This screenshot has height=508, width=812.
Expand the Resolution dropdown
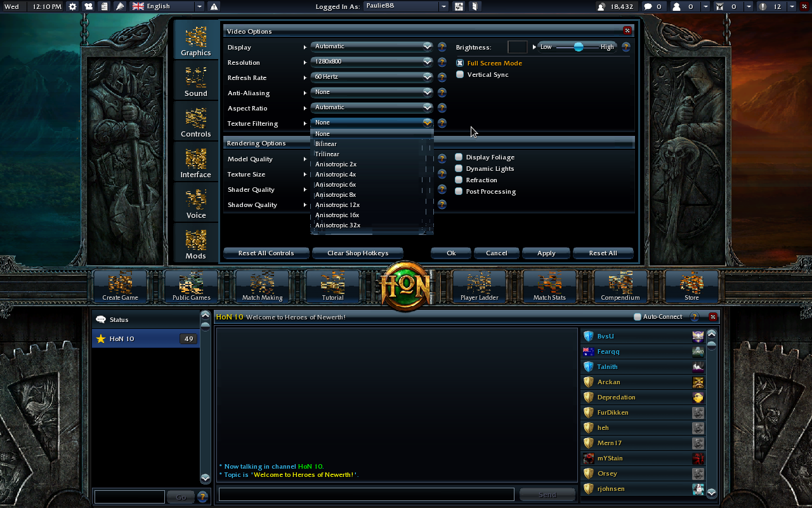372,62
